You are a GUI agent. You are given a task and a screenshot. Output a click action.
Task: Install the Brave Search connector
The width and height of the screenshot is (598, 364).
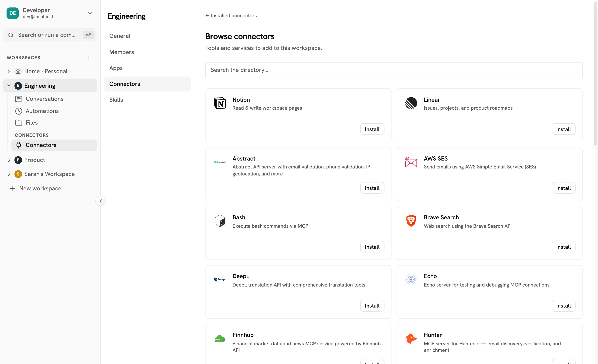click(x=563, y=247)
